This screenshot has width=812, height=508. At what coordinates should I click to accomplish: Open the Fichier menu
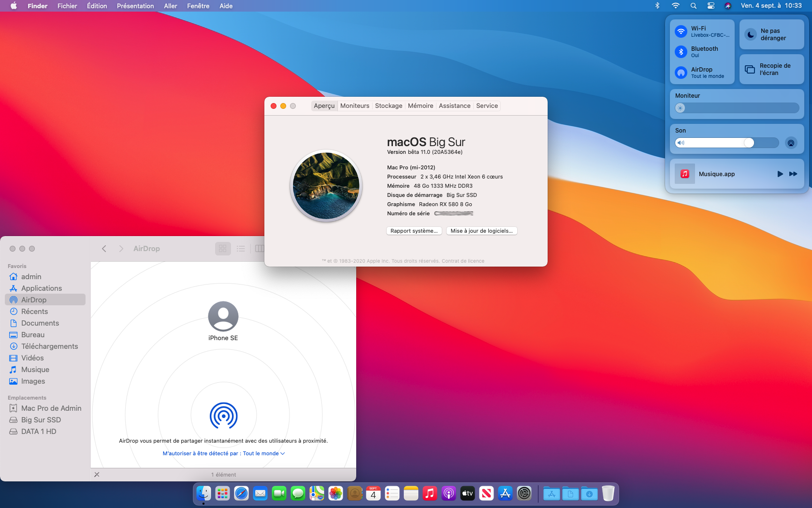[x=67, y=6]
